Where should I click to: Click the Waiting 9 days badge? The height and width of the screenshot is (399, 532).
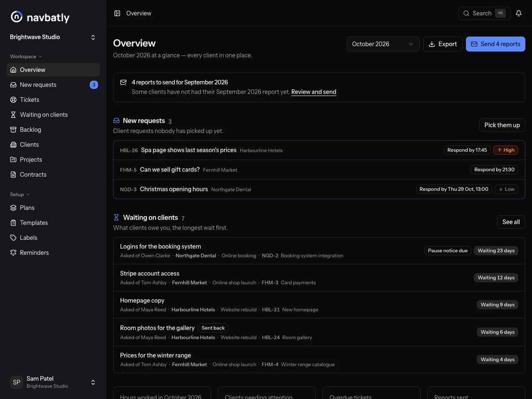[x=498, y=305]
